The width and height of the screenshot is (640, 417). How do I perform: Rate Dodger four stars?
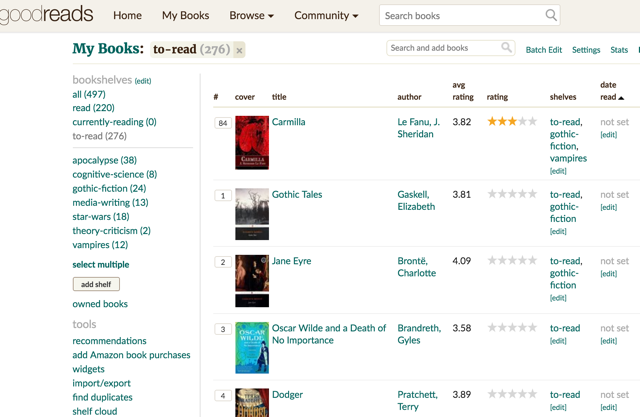pyautogui.click(x=522, y=394)
